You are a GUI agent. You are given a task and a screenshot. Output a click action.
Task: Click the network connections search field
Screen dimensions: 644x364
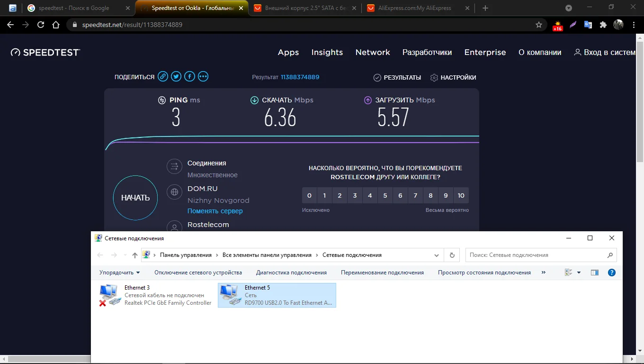point(535,255)
